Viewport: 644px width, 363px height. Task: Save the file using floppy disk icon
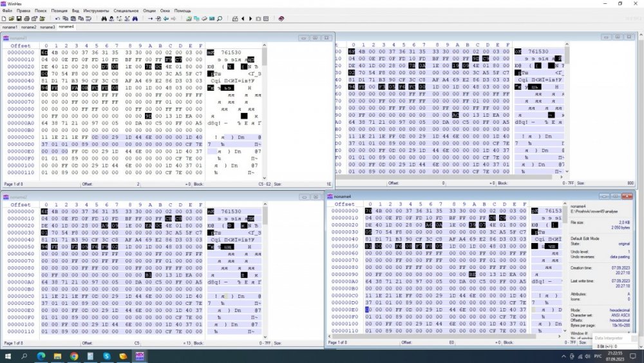click(19, 19)
